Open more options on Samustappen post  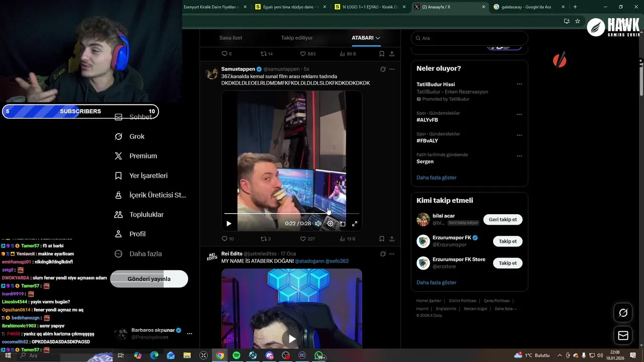pyautogui.click(x=392, y=69)
